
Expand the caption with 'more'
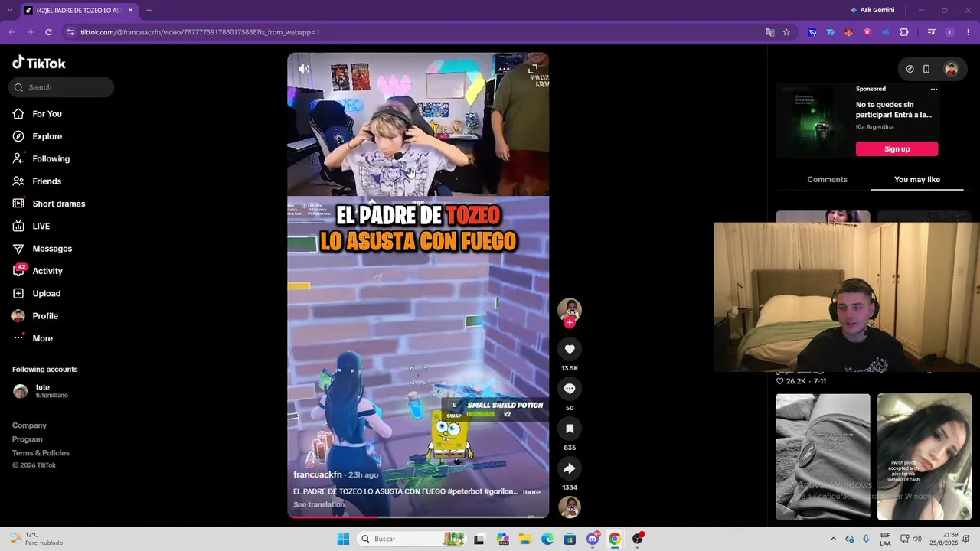pyautogui.click(x=531, y=492)
